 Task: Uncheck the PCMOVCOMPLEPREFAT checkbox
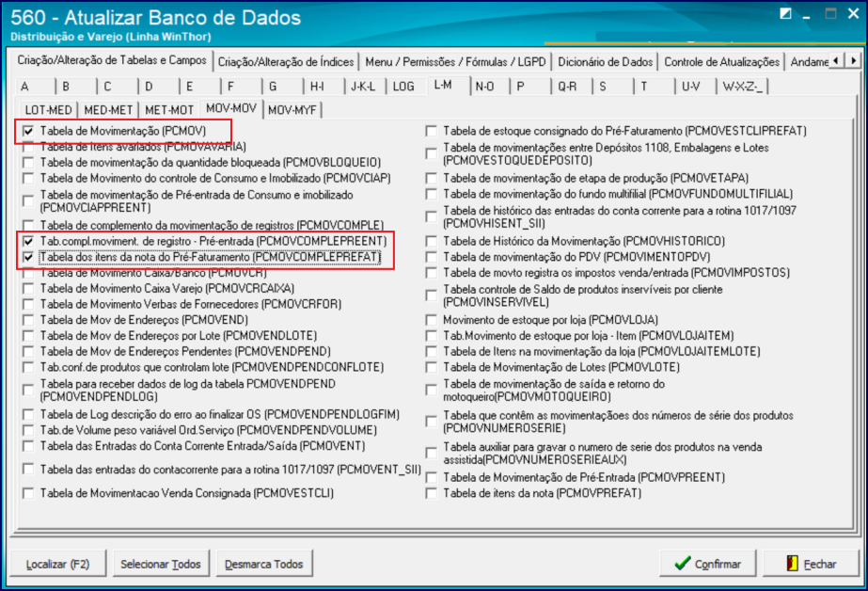click(x=28, y=258)
